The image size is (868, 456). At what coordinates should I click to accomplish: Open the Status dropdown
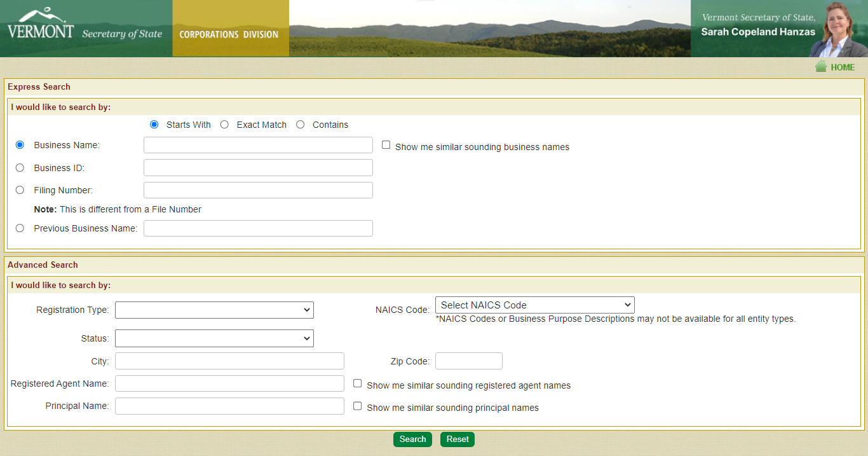214,338
